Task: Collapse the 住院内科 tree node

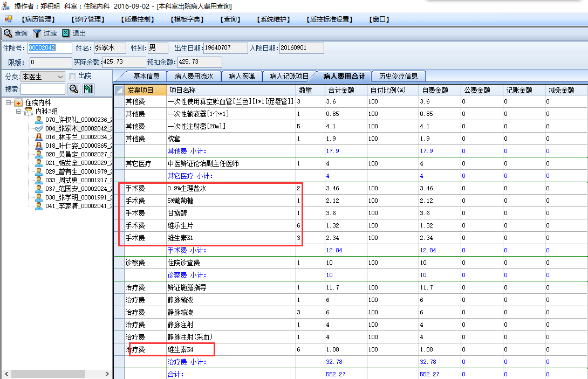Action: coord(8,102)
